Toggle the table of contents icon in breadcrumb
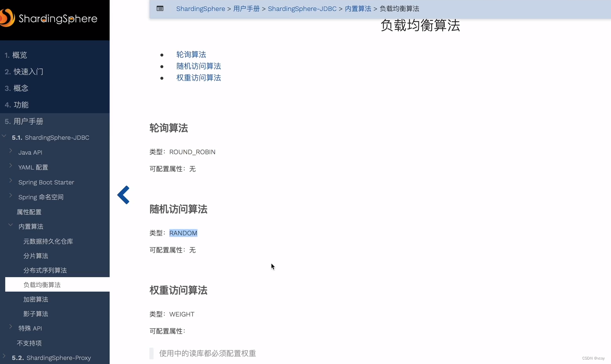The width and height of the screenshot is (611, 364). click(x=160, y=8)
